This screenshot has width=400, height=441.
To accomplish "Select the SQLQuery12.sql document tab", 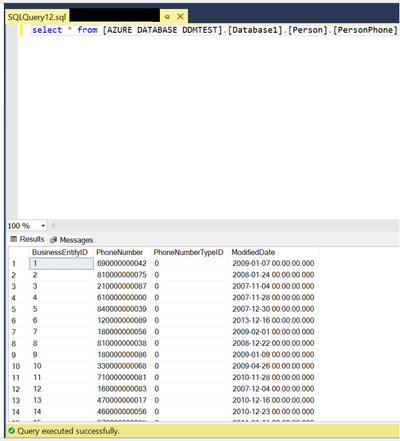I will pyautogui.click(x=37, y=17).
